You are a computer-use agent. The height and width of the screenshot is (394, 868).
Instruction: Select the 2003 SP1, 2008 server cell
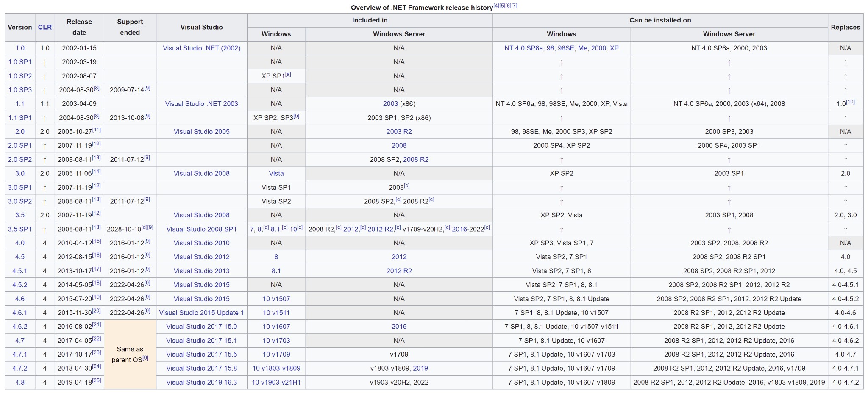[x=729, y=215]
